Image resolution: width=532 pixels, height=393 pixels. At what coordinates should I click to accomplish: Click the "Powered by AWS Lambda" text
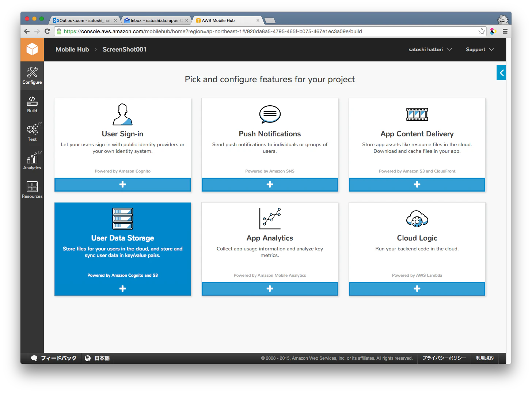417,275
